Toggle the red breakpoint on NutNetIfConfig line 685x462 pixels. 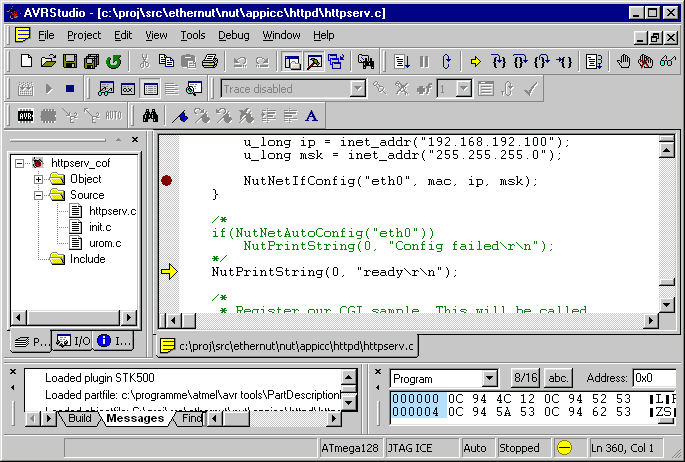166,180
